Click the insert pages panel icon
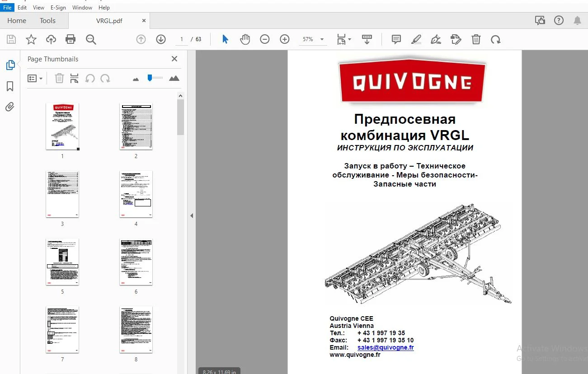Screen dimensions: 588x374 (75, 79)
